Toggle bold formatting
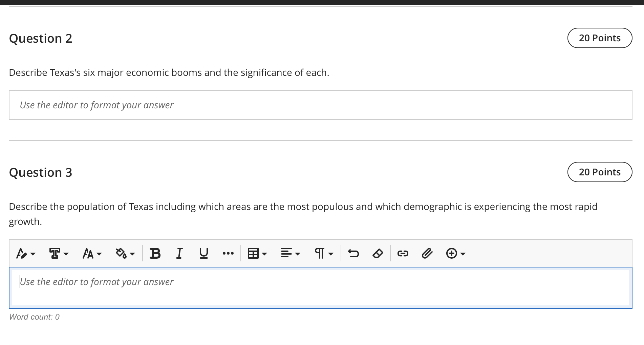 (x=155, y=253)
